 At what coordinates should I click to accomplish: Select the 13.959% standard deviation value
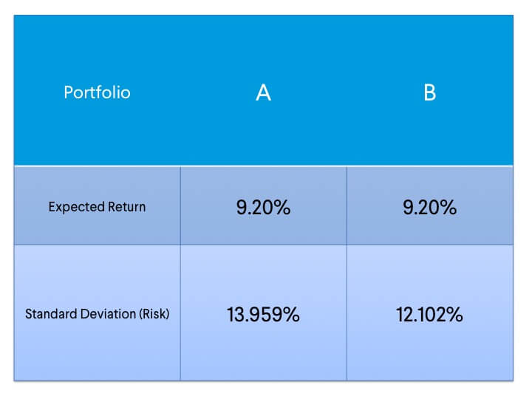pos(263,314)
